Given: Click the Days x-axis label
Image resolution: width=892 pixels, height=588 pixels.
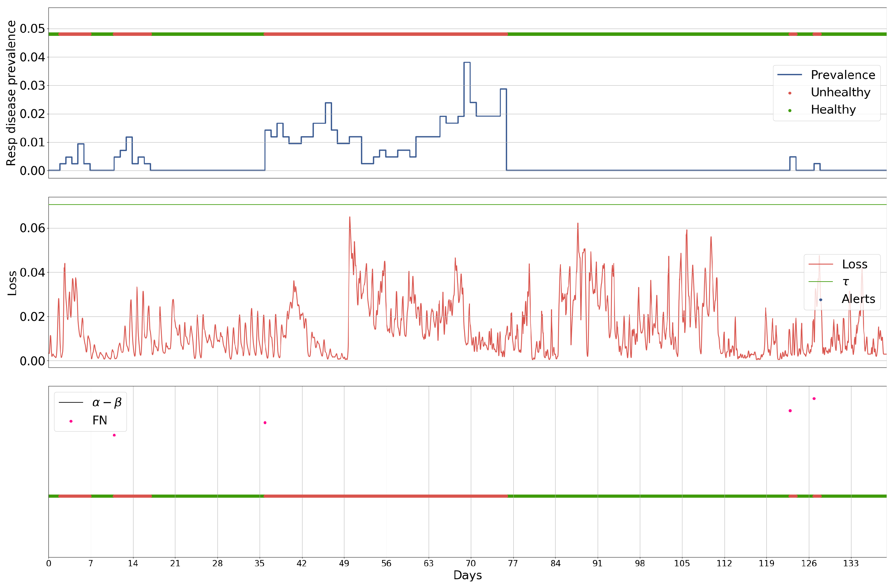Looking at the screenshot, I should click(x=467, y=575).
